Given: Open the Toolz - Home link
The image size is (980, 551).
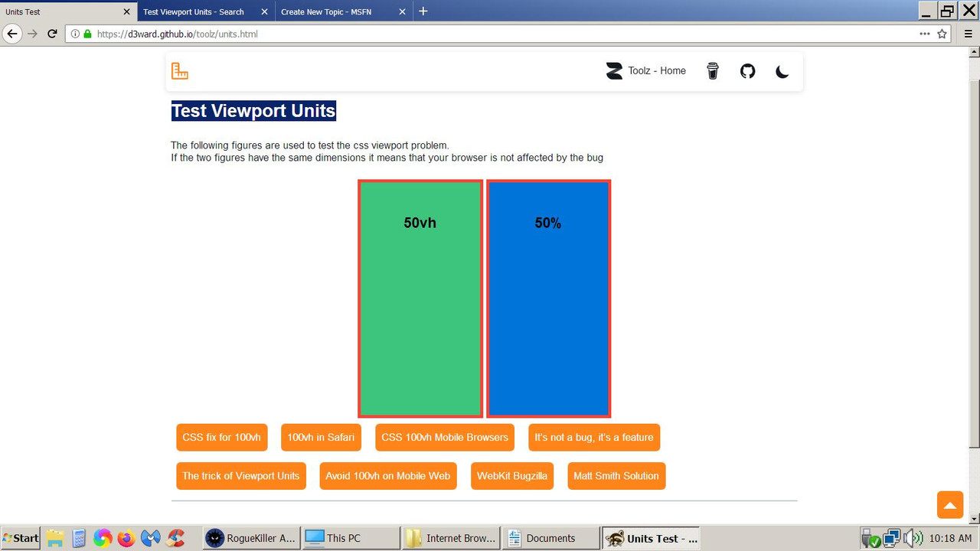Looking at the screenshot, I should 646,71.
